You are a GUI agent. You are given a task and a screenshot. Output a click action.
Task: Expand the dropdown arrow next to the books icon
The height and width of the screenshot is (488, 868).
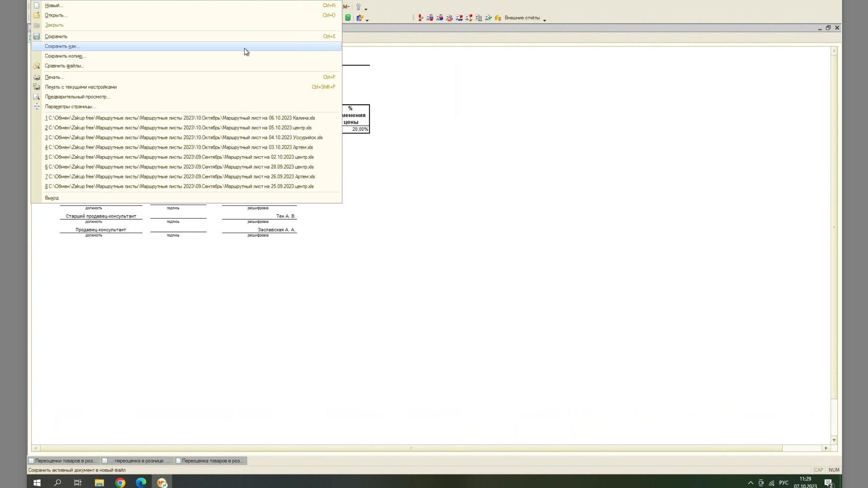367,20
